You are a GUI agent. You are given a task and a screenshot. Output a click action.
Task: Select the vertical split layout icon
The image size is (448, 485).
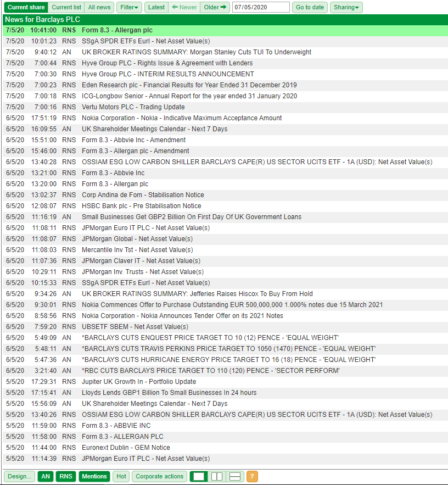(x=217, y=476)
